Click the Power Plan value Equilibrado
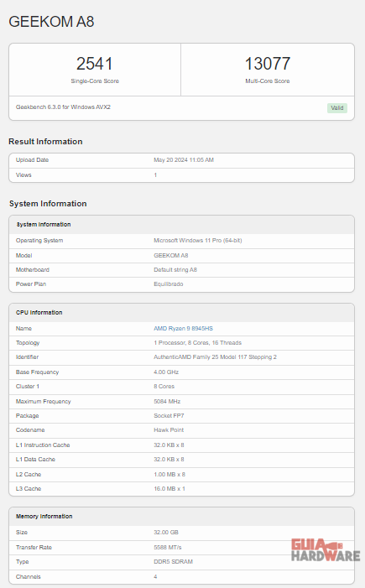 click(169, 284)
